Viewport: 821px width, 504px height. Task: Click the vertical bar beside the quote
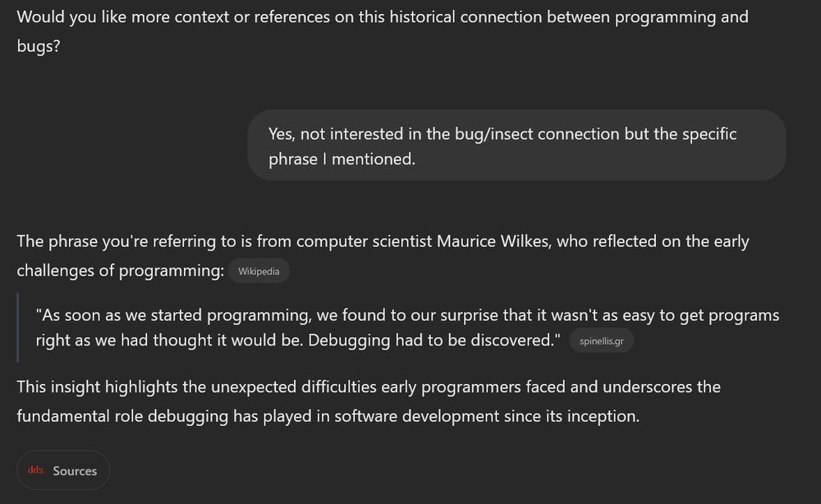(19, 327)
